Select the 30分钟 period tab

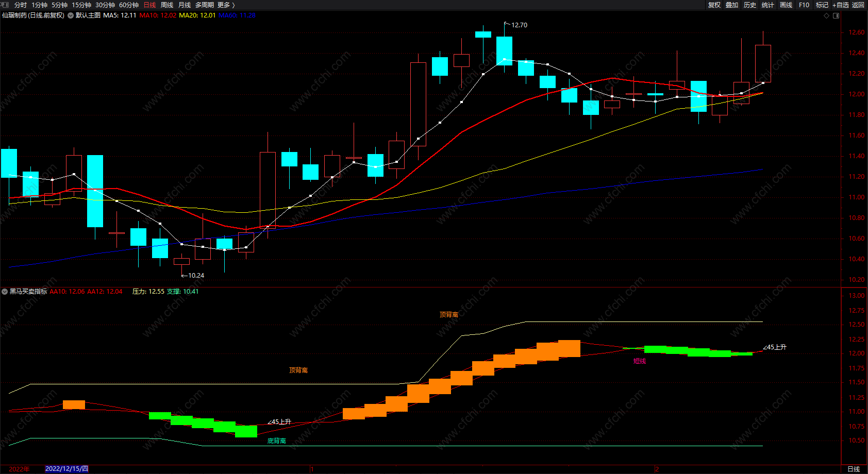click(105, 5)
